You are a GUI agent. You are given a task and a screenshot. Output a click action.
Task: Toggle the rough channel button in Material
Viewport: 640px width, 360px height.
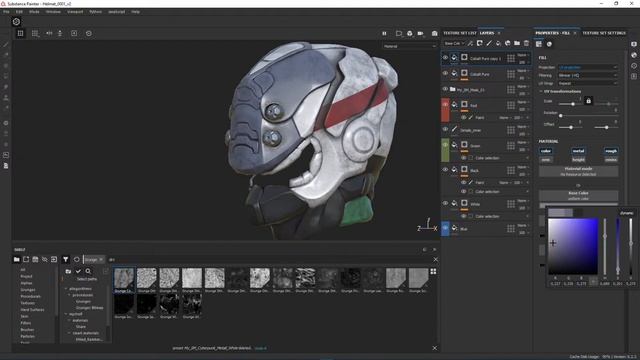click(x=611, y=151)
